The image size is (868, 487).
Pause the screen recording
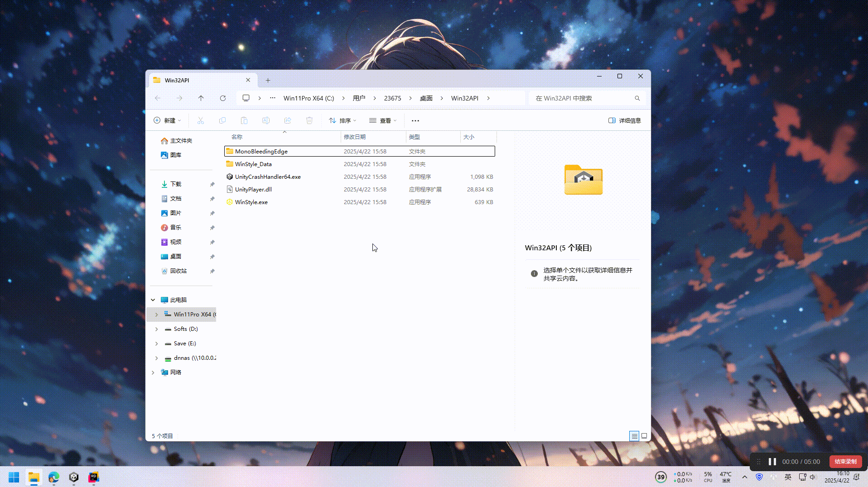(x=772, y=462)
